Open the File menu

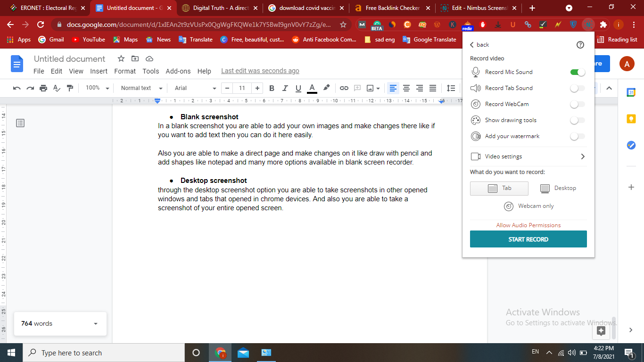(39, 71)
